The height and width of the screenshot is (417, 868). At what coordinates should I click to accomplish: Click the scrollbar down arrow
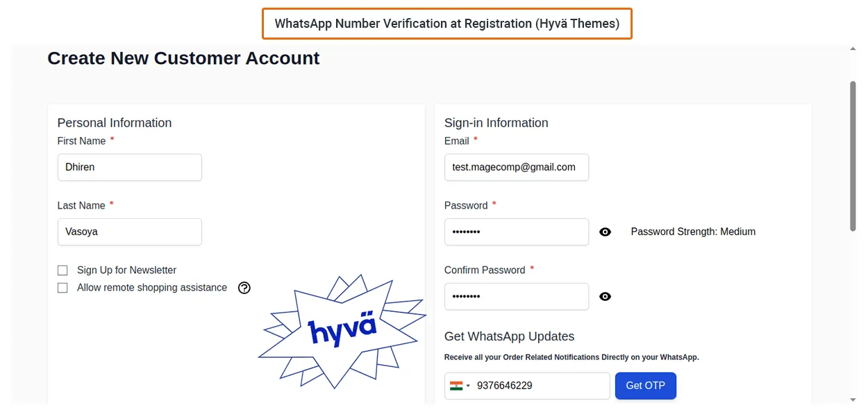tap(853, 400)
